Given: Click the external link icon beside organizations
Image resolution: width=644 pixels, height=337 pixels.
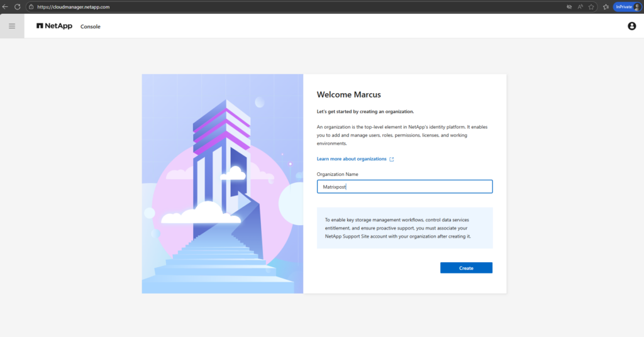Looking at the screenshot, I should click(392, 159).
